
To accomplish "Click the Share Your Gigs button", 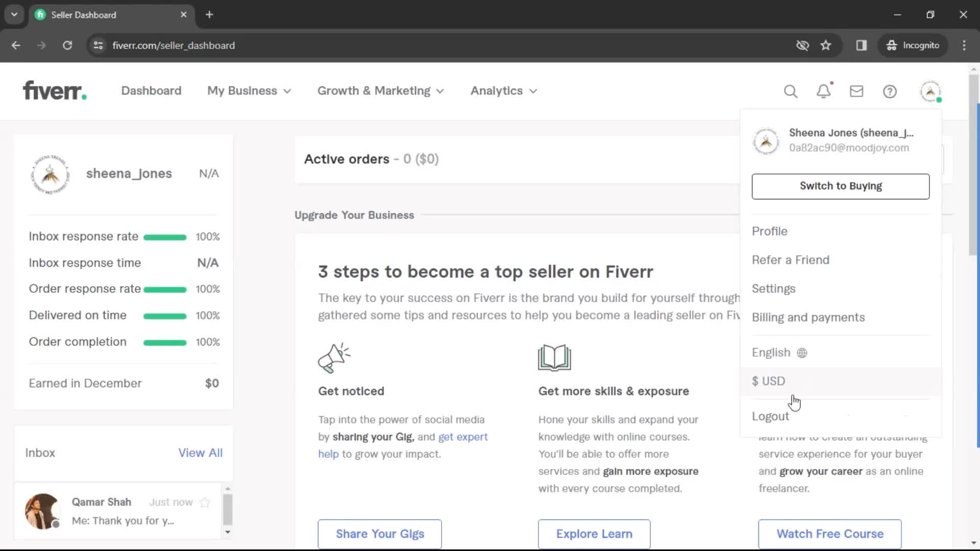I will (x=380, y=534).
